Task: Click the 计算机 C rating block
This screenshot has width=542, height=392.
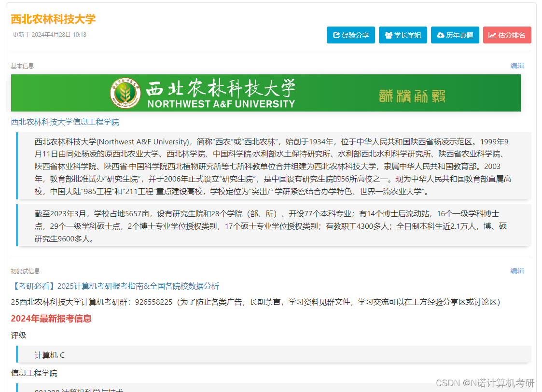Action: click(x=274, y=355)
